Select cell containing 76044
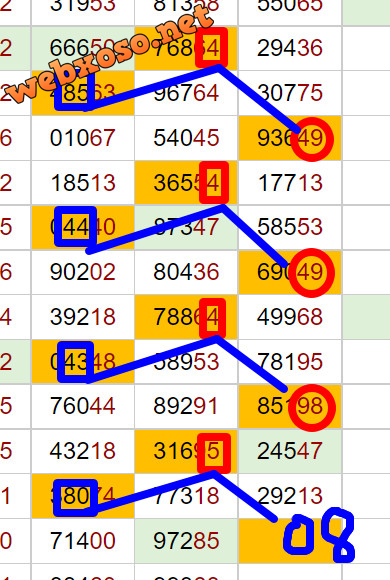This screenshot has width=390, height=580. tap(83, 406)
